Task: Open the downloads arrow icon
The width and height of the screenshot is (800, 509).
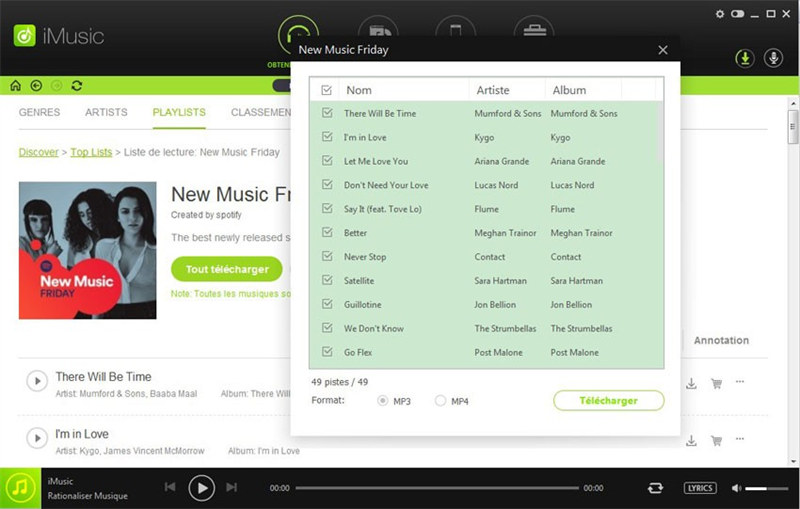Action: (x=745, y=58)
